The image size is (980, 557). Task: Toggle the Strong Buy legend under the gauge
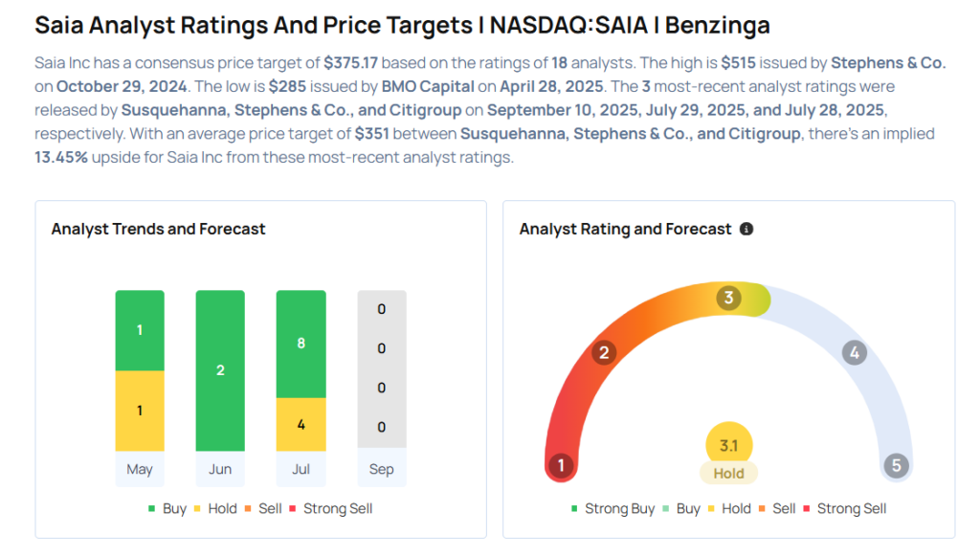pyautogui.click(x=612, y=509)
